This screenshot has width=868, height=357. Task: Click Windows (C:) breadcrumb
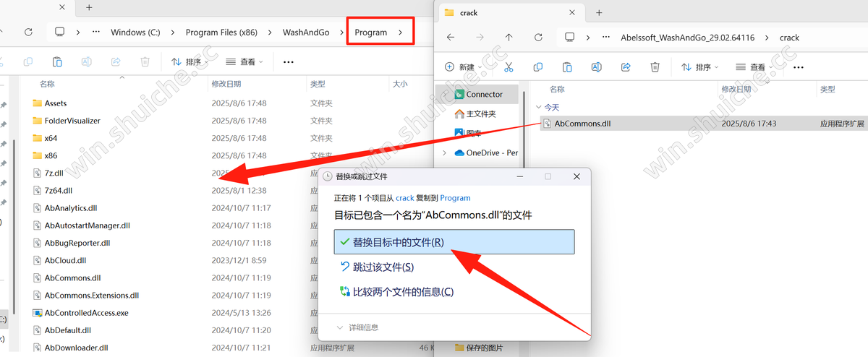point(137,33)
